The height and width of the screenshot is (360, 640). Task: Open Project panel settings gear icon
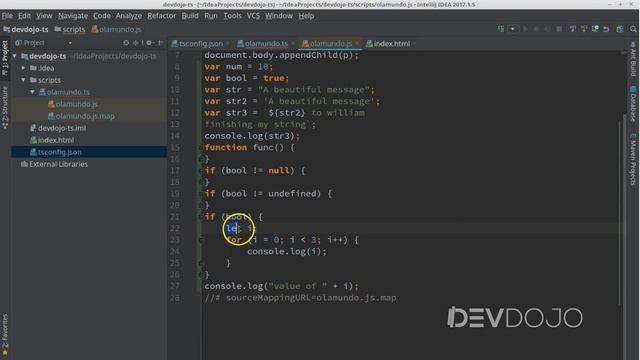pyautogui.click(x=149, y=43)
